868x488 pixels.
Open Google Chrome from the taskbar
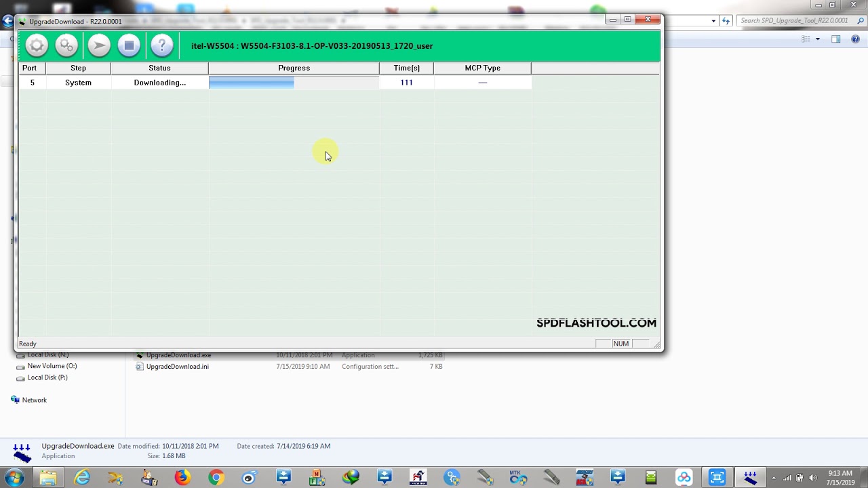[216, 478]
